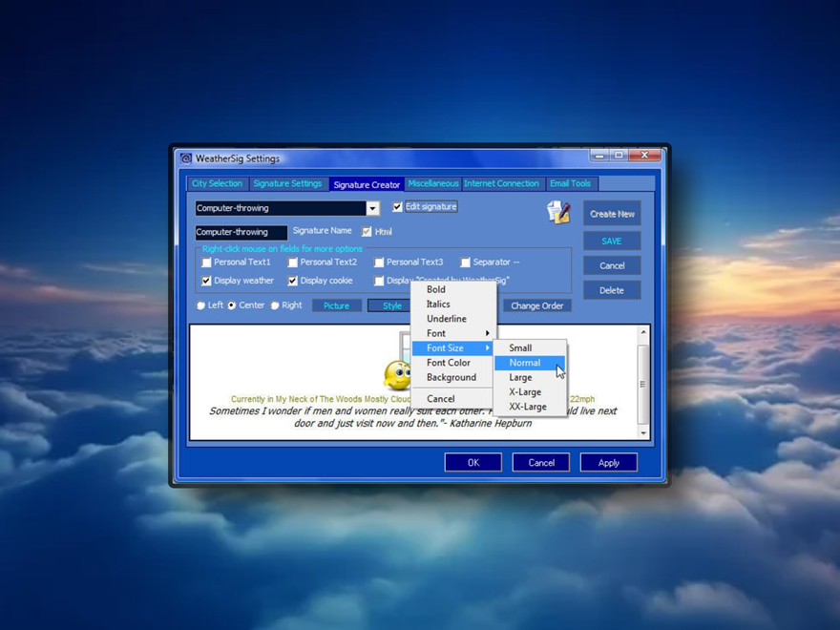Uncheck the Display weather checkbox
The width and height of the screenshot is (840, 630).
click(x=206, y=282)
